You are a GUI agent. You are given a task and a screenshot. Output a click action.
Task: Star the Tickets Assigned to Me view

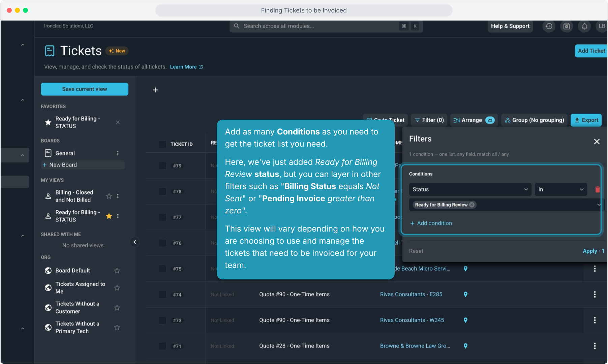click(117, 288)
